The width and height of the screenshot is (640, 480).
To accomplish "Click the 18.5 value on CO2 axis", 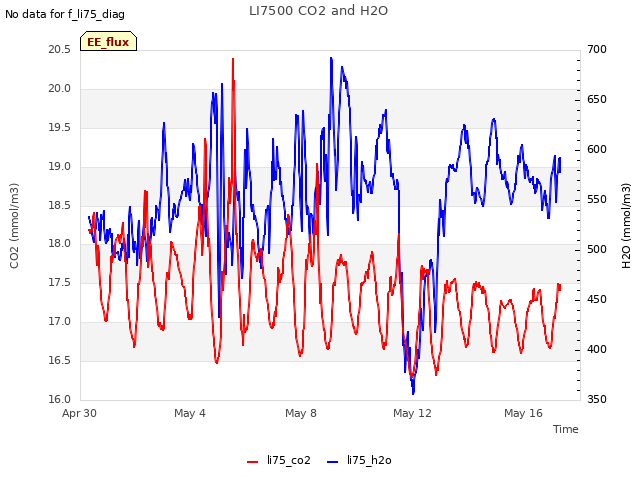I will [x=60, y=205].
